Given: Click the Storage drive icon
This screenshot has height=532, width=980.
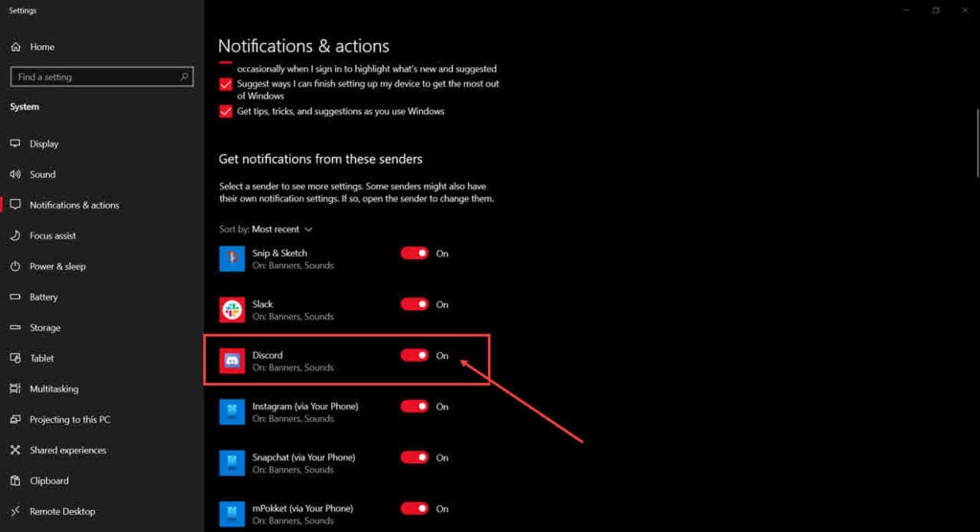Looking at the screenshot, I should 15,327.
